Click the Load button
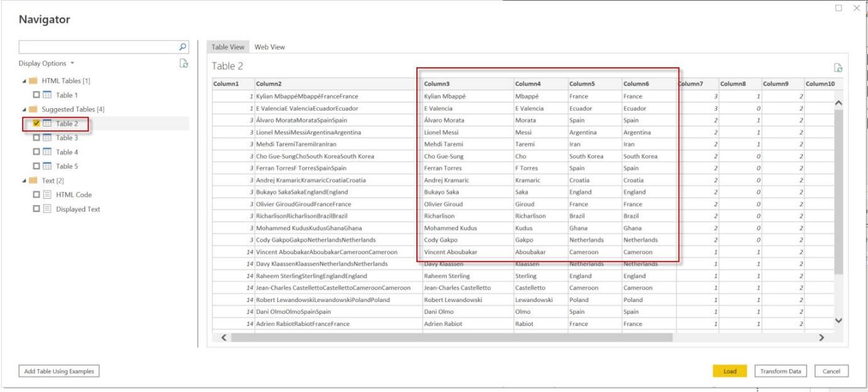Image resolution: width=868 pixels, height=392 pixels. pyautogui.click(x=730, y=371)
